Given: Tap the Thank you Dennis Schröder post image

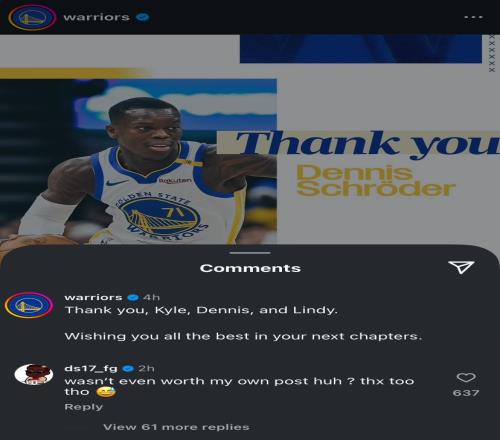Looking at the screenshot, I should [x=250, y=139].
